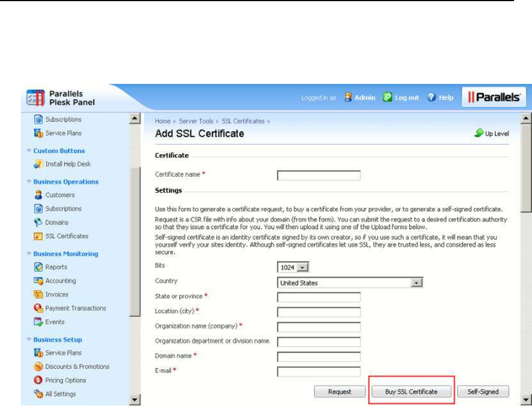
Task: Click the Service Plans icon under Subscriptions
Action: coord(38,133)
